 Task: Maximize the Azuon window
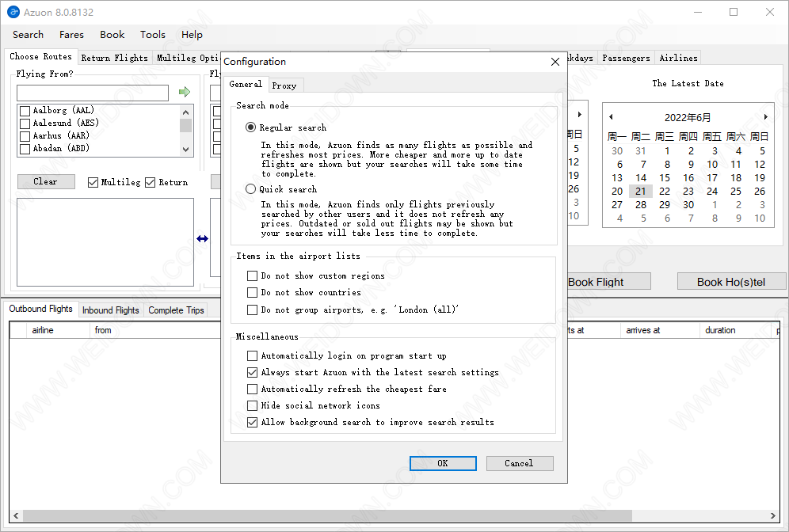(x=734, y=12)
